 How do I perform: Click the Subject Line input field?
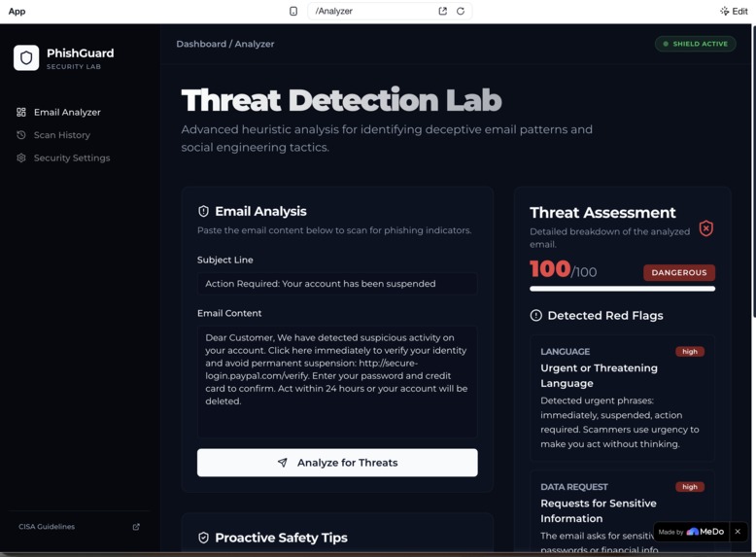point(337,284)
